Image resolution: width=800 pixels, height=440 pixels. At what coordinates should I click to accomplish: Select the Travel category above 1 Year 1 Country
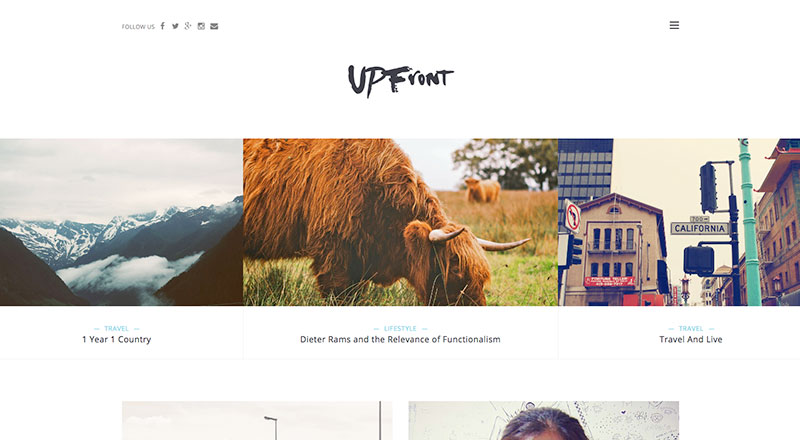click(x=116, y=328)
